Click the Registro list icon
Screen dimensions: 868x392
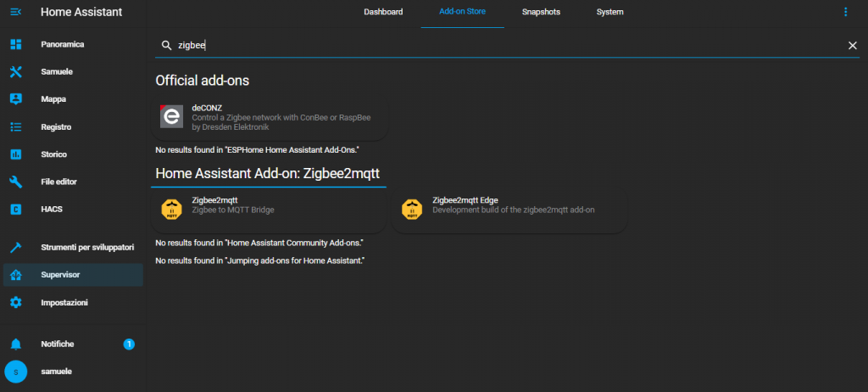point(15,127)
